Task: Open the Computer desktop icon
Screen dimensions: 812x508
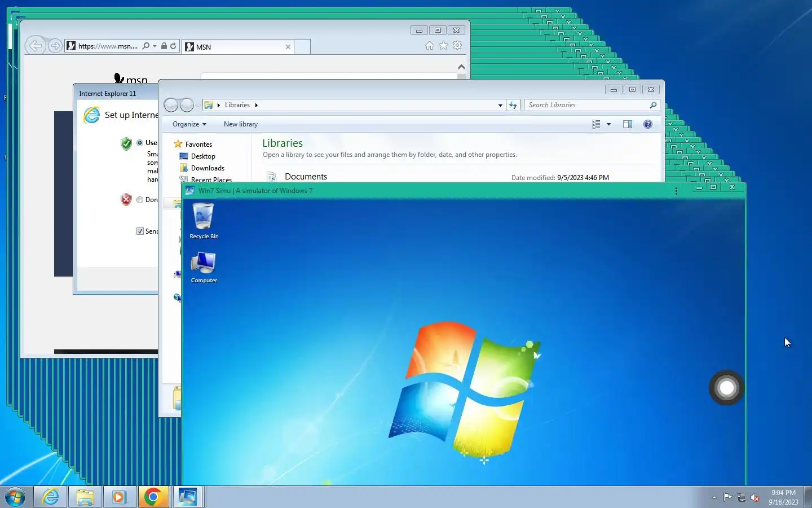Action: pyautogui.click(x=204, y=268)
